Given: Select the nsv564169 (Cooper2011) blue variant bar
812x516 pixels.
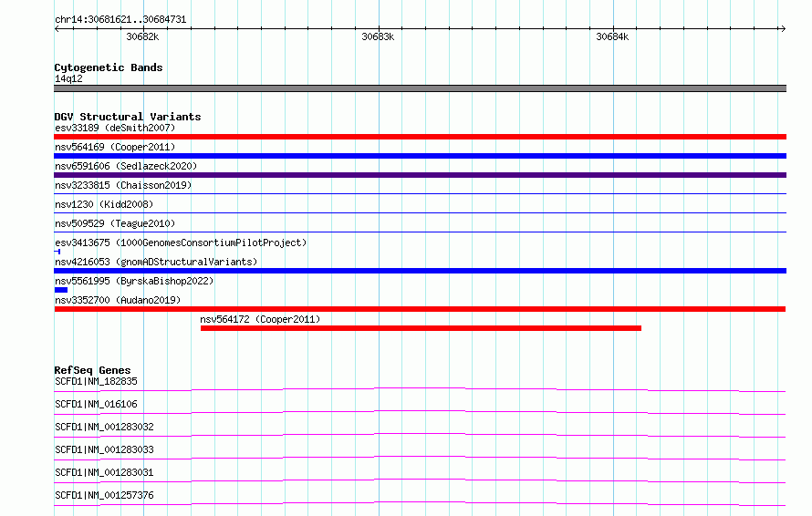Looking at the screenshot, I should tap(420, 156).
